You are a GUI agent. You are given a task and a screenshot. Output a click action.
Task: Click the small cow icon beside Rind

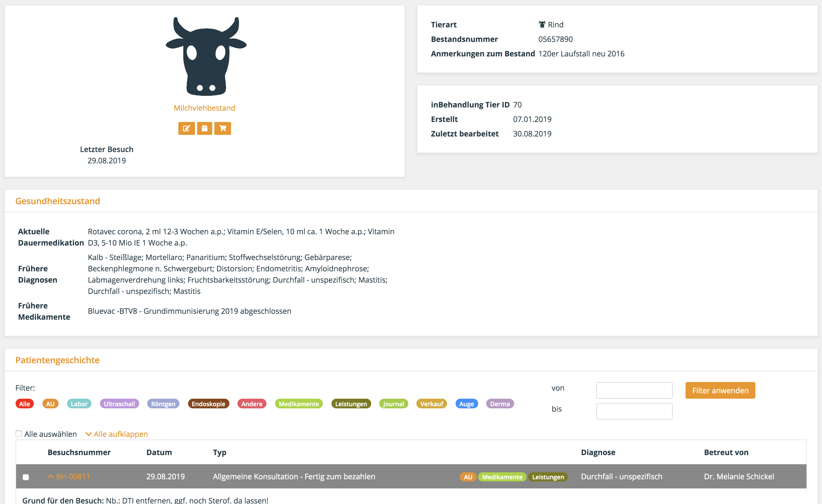coord(542,24)
